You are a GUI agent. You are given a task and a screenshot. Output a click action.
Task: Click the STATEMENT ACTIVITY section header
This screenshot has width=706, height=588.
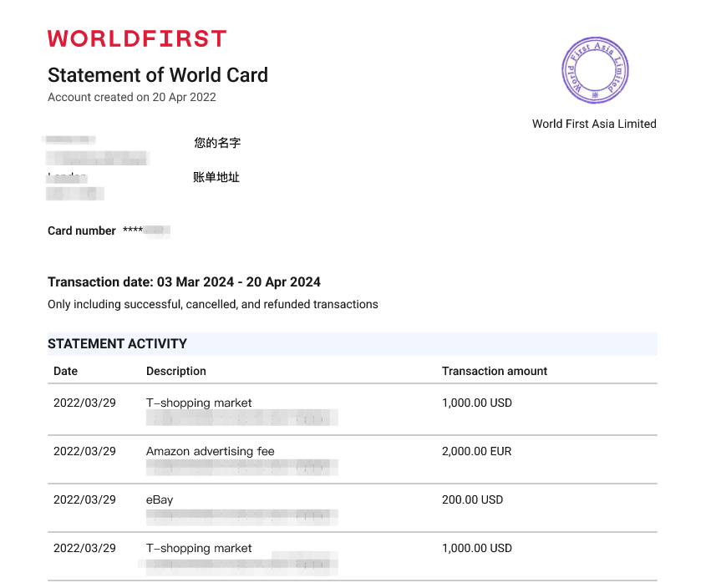point(117,343)
